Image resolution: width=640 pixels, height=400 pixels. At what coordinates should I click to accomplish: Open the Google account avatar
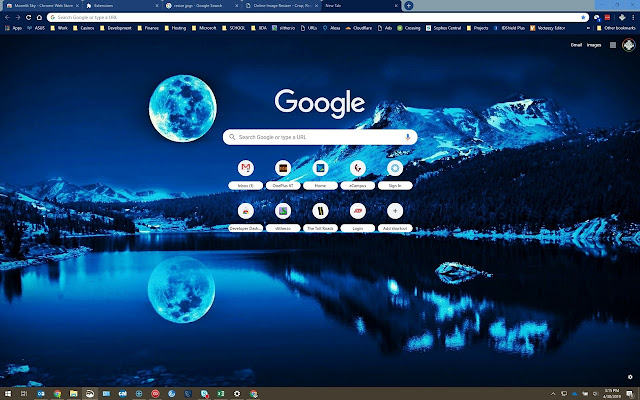pyautogui.click(x=629, y=45)
